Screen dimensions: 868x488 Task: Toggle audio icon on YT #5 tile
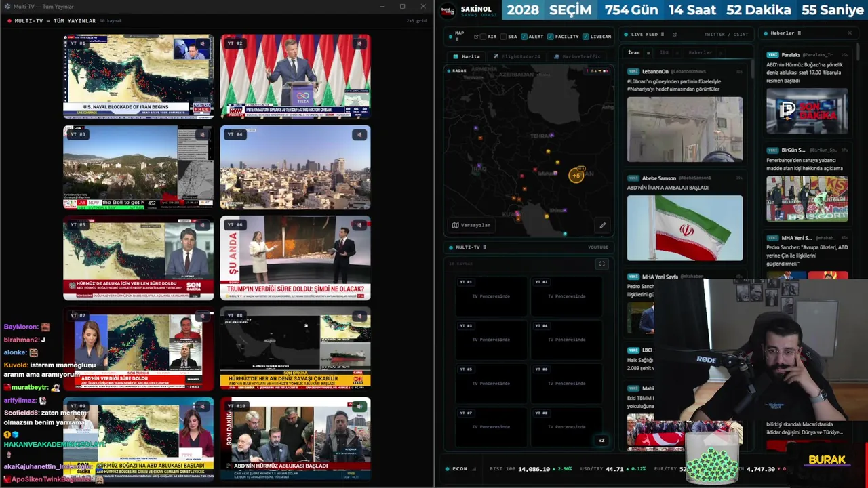pos(202,224)
